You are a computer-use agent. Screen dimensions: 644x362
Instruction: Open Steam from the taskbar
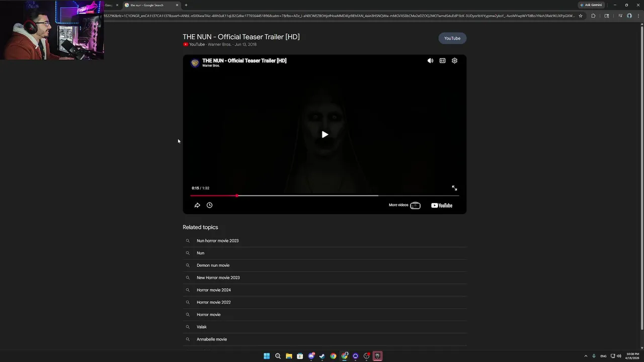322,356
